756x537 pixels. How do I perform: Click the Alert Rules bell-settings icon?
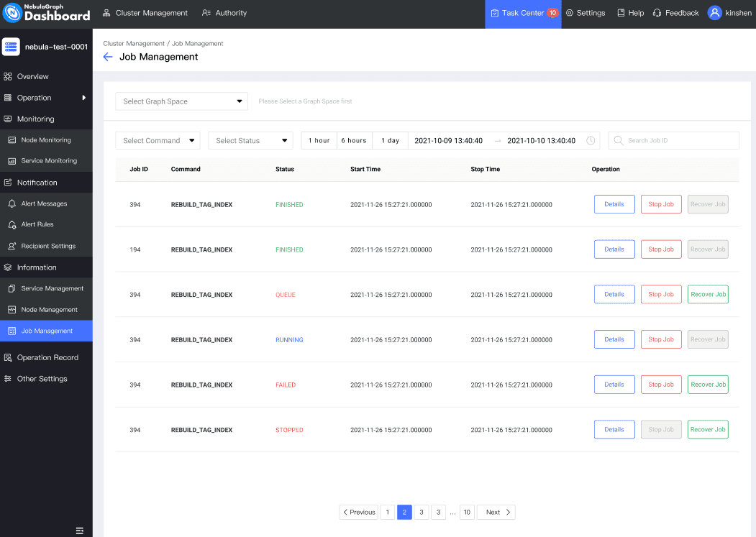(x=12, y=224)
